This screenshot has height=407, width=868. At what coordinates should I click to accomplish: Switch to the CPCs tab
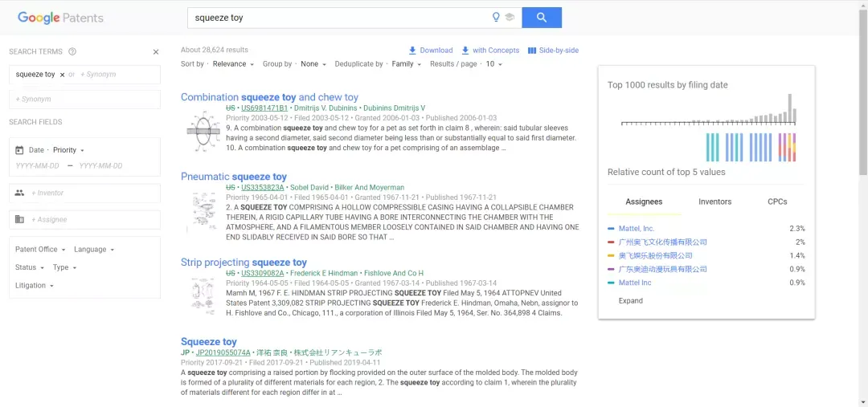[777, 201]
